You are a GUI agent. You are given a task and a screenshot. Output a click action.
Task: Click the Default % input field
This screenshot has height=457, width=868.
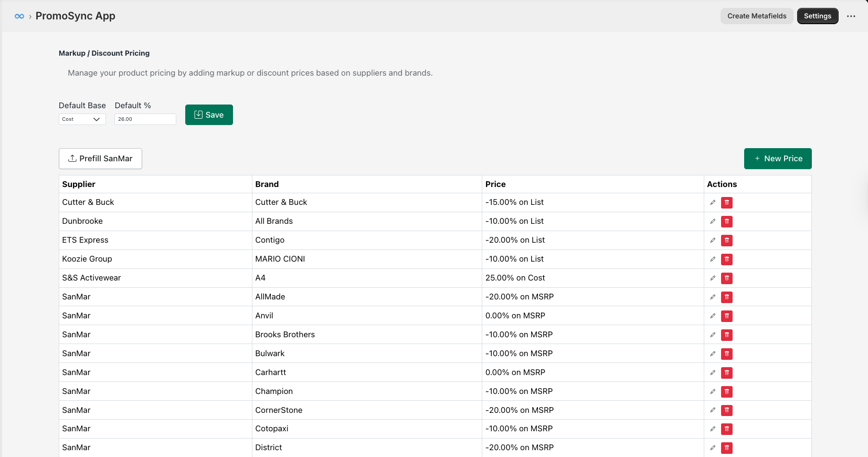pos(145,119)
